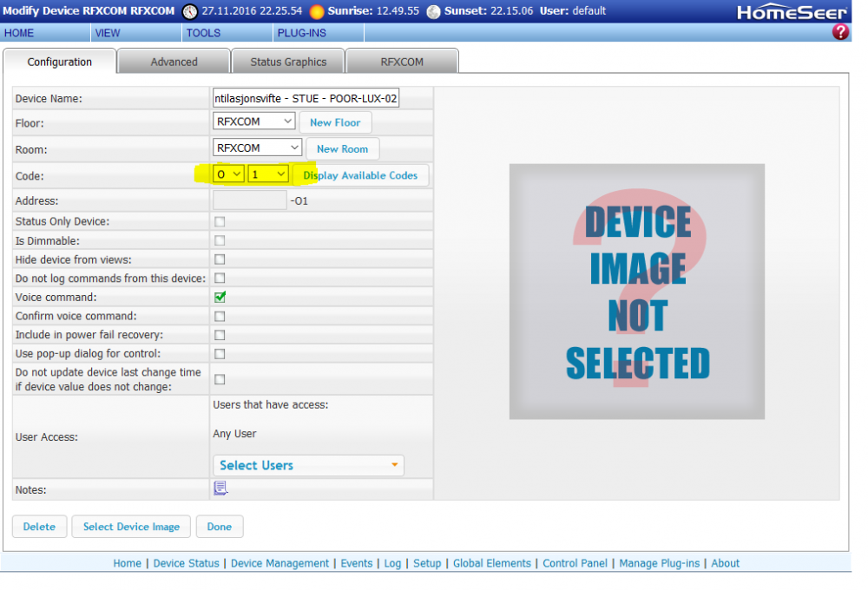Click the clock icon in header
Image resolution: width=868 pixels, height=590 pixels.
click(x=190, y=11)
